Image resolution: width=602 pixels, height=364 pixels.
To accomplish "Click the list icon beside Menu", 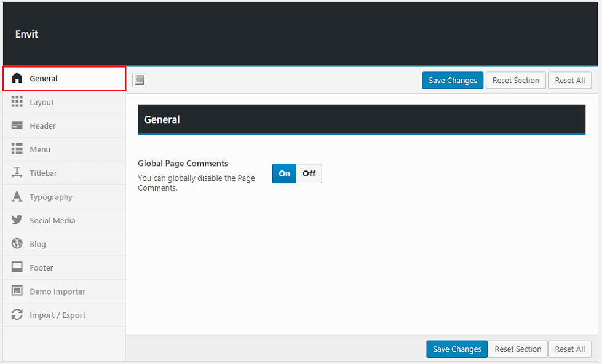I will tap(17, 149).
